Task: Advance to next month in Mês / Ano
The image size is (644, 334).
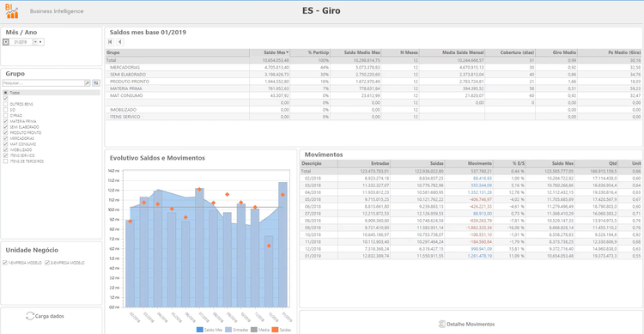Action: (40, 42)
